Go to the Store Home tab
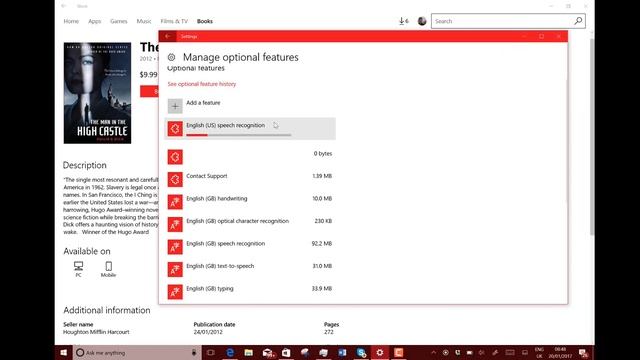Screen dimensions: 640x360 coord(71,21)
